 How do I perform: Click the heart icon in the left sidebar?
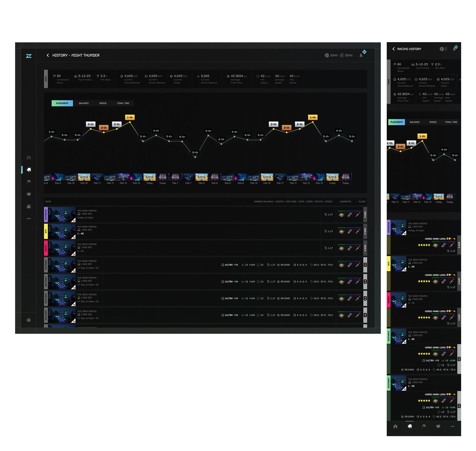tap(29, 194)
